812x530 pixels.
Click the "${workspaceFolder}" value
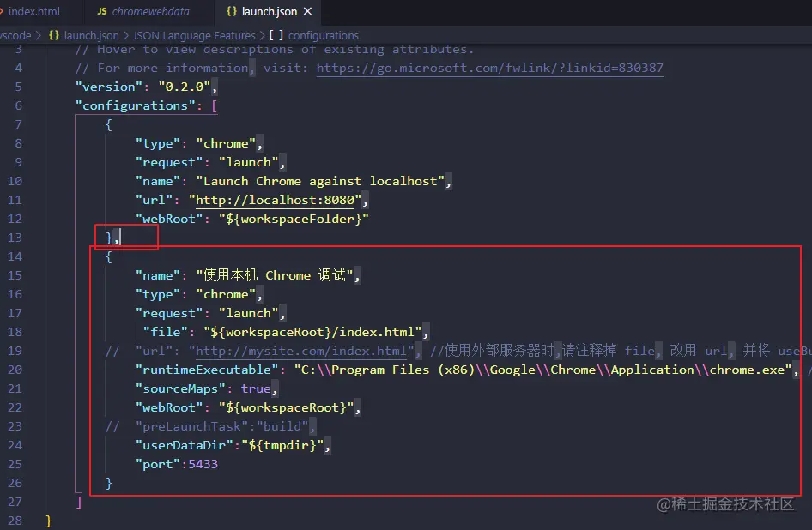294,219
